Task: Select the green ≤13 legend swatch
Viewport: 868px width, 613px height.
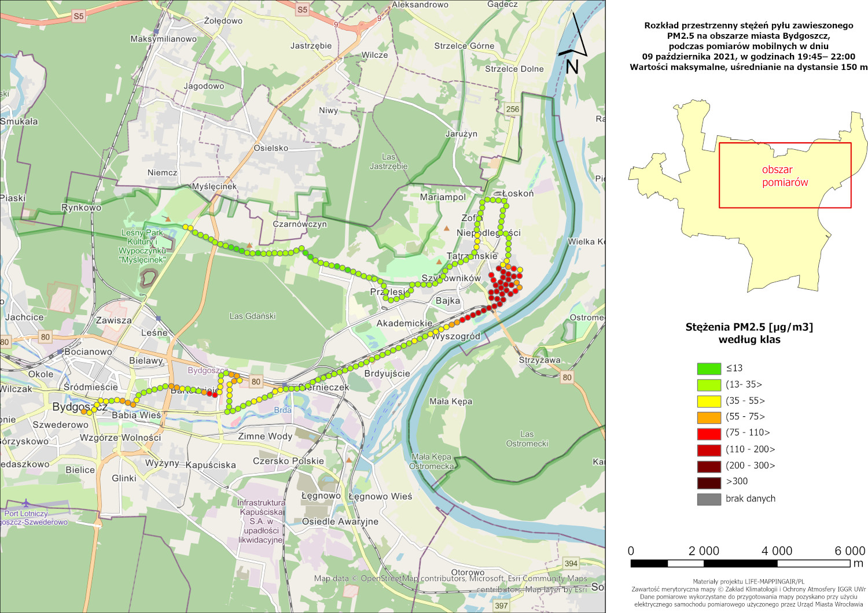Action: click(708, 368)
